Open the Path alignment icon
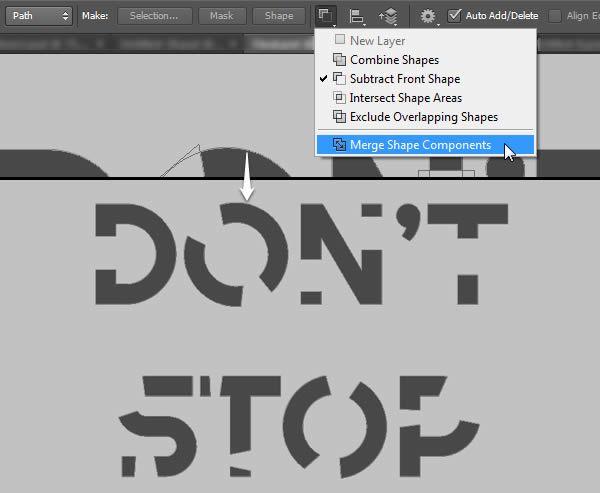The width and height of the screenshot is (600, 493). pos(357,16)
